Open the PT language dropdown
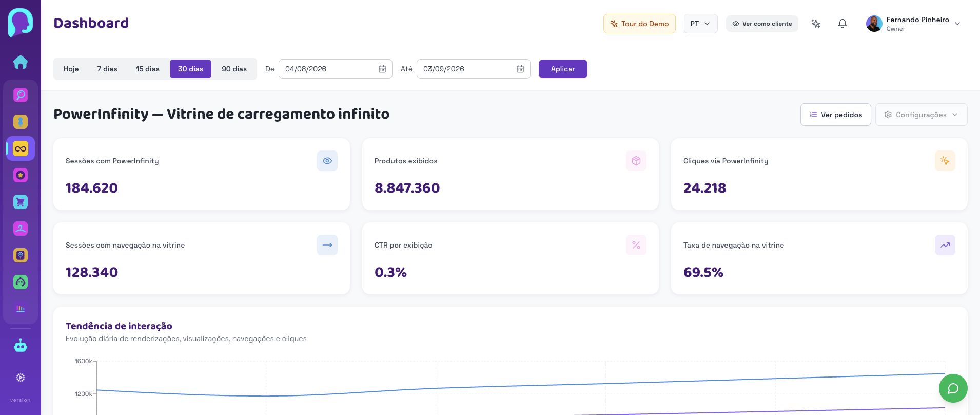 (700, 24)
